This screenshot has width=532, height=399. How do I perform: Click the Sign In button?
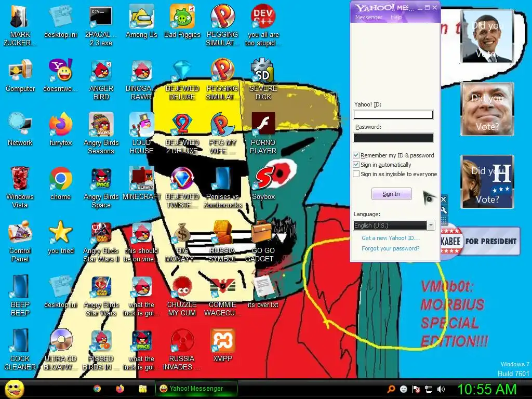tap(392, 194)
